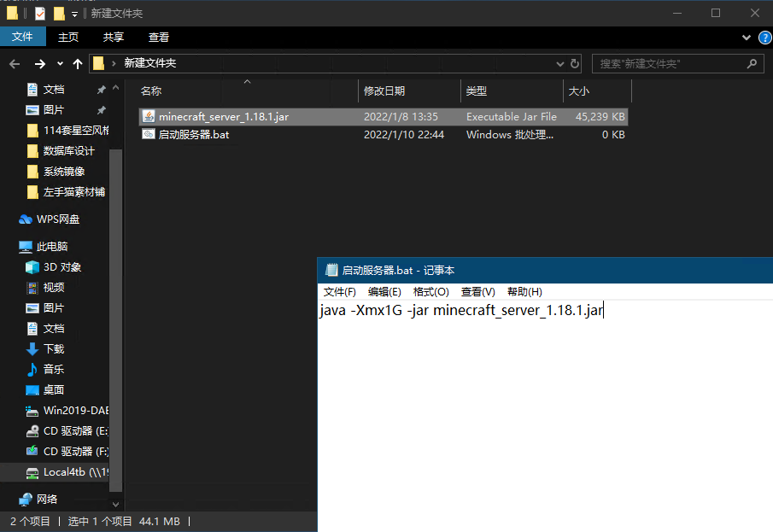Switch to the 查看 ribbon tab
This screenshot has height=532, width=773.
(159, 37)
